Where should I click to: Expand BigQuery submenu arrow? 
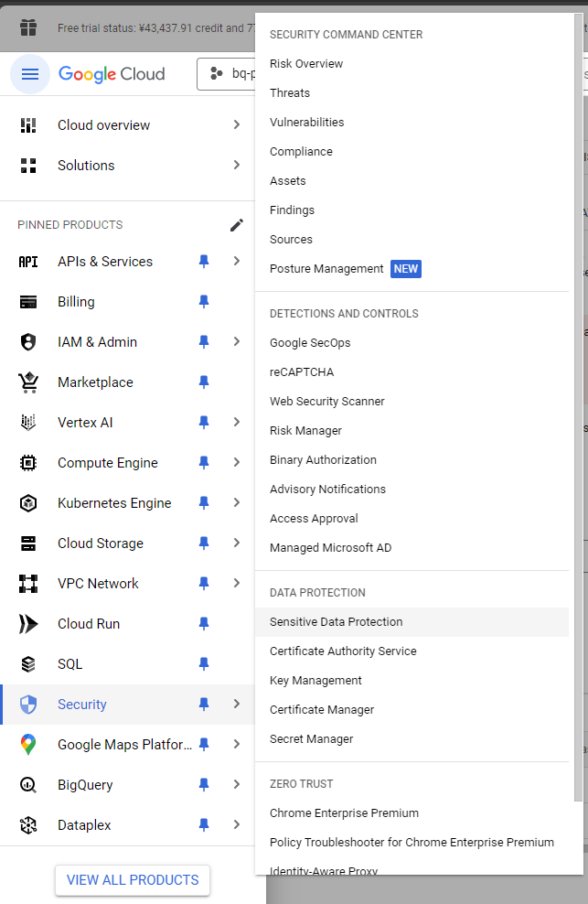coord(236,784)
